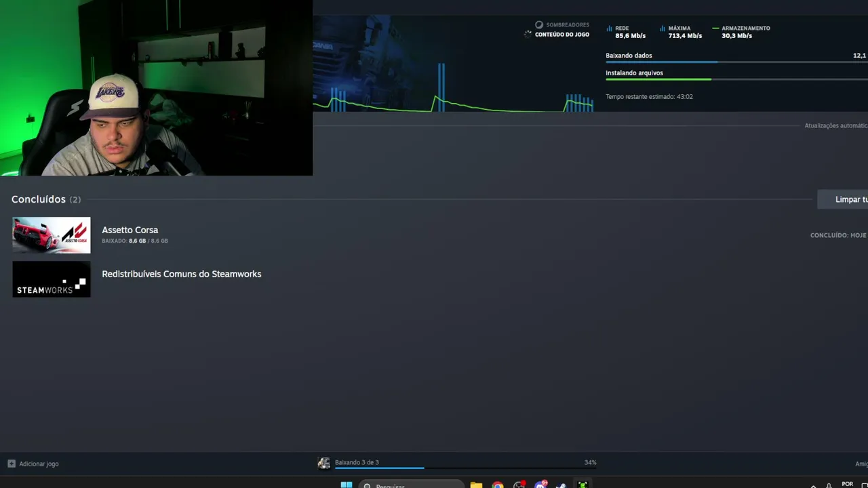868x488 pixels.
Task: Click the Sombreadores shader icon
Action: 539,25
